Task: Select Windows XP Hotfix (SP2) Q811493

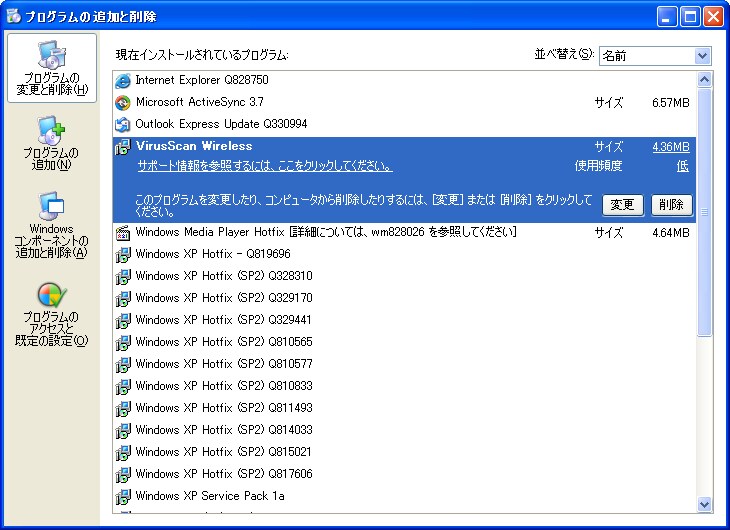Action: coord(404,408)
